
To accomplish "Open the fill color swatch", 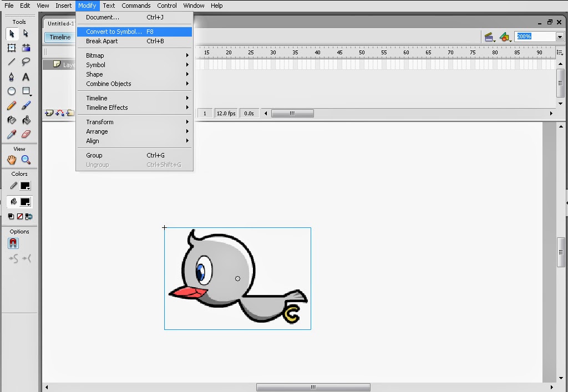I will point(26,202).
